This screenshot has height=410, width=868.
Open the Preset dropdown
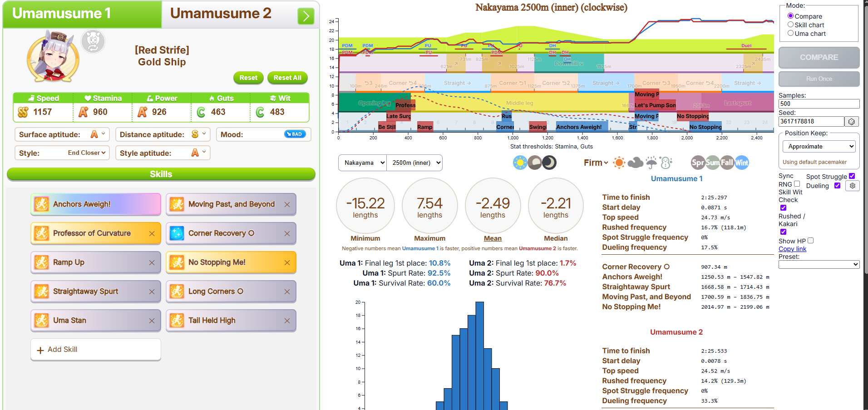click(x=819, y=264)
